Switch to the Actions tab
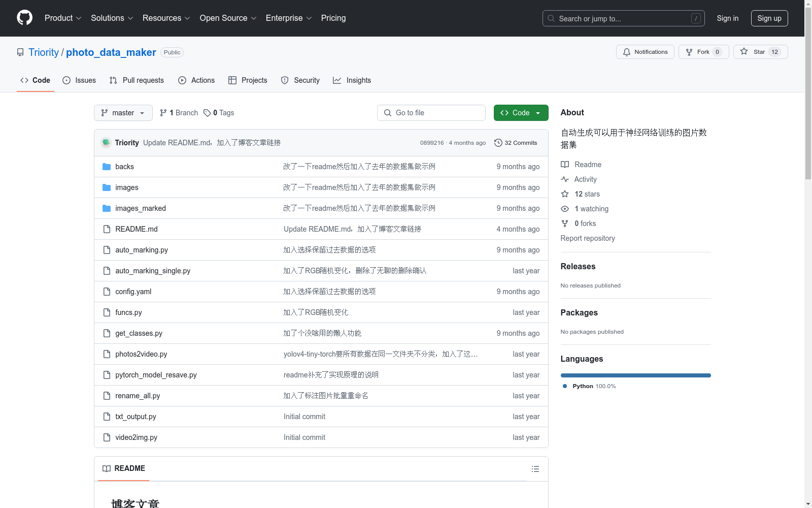The image size is (812, 508). [x=196, y=80]
